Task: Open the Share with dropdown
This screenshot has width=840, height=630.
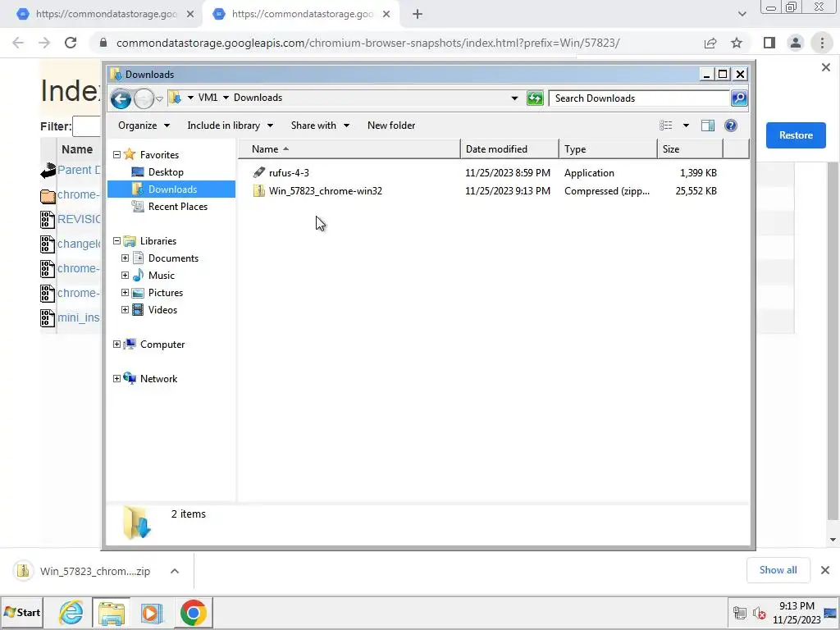Action: (x=320, y=126)
